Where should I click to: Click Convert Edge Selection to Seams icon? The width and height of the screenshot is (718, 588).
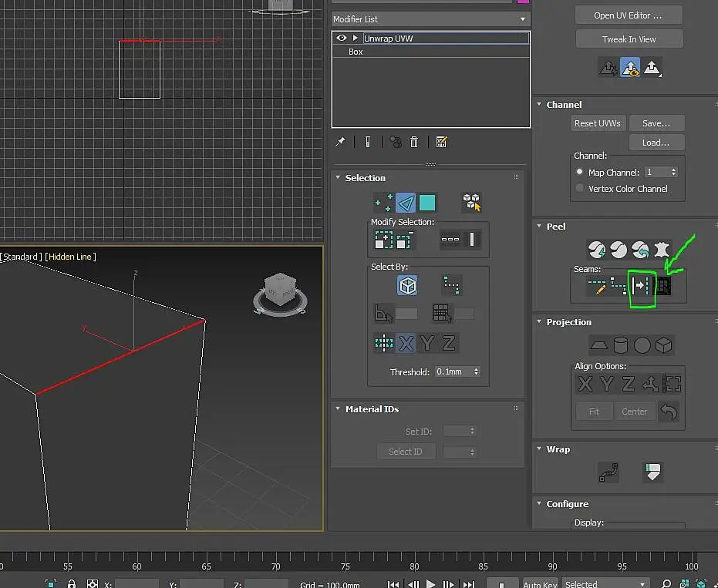click(x=640, y=286)
